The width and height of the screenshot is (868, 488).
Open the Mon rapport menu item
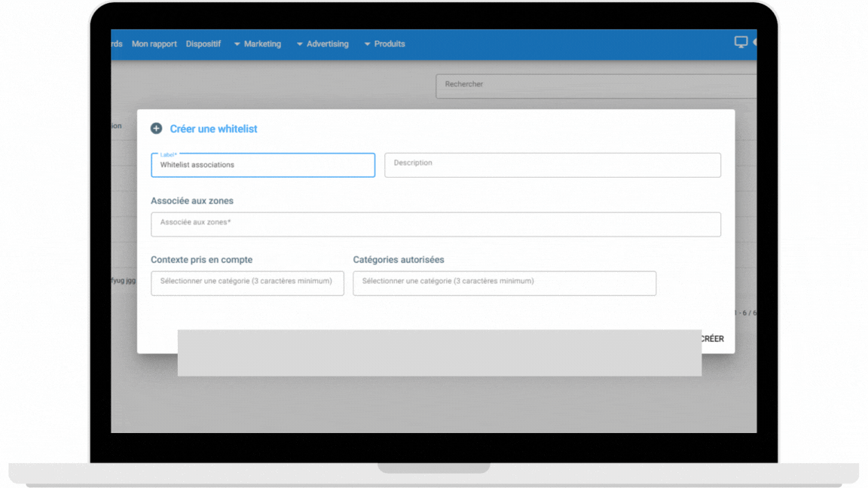pyautogui.click(x=154, y=44)
